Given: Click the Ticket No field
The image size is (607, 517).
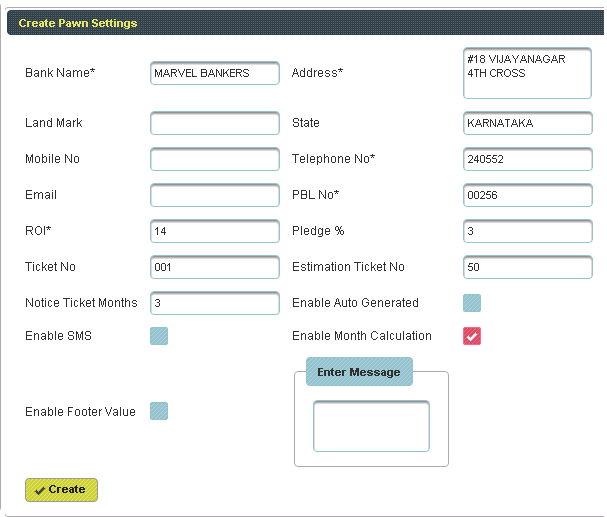Looking at the screenshot, I should click(214, 267).
